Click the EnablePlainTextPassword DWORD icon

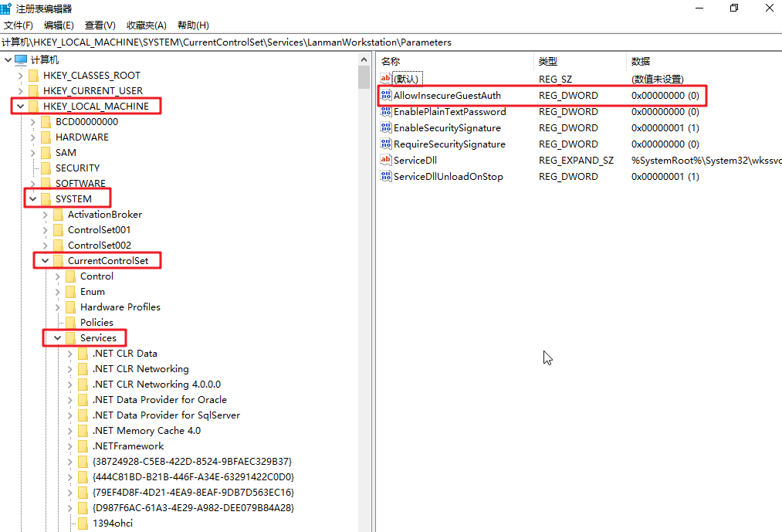386,111
